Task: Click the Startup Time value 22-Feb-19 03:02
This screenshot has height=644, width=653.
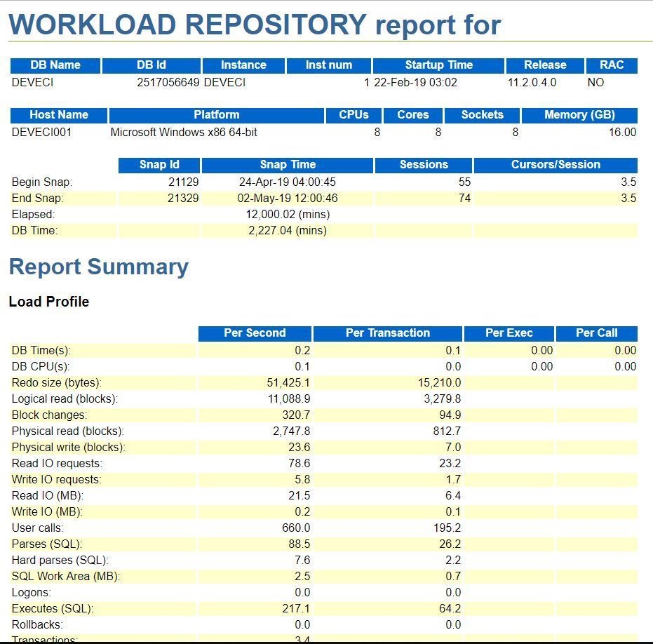Action: tap(415, 83)
